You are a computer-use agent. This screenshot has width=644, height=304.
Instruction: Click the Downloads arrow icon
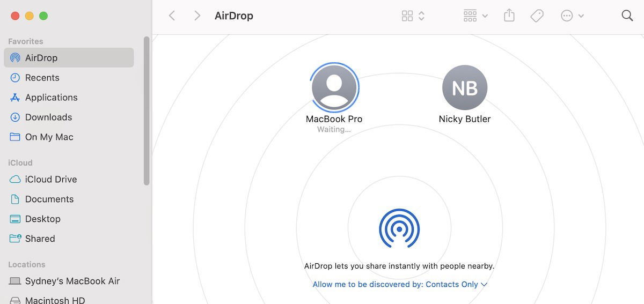tap(15, 117)
